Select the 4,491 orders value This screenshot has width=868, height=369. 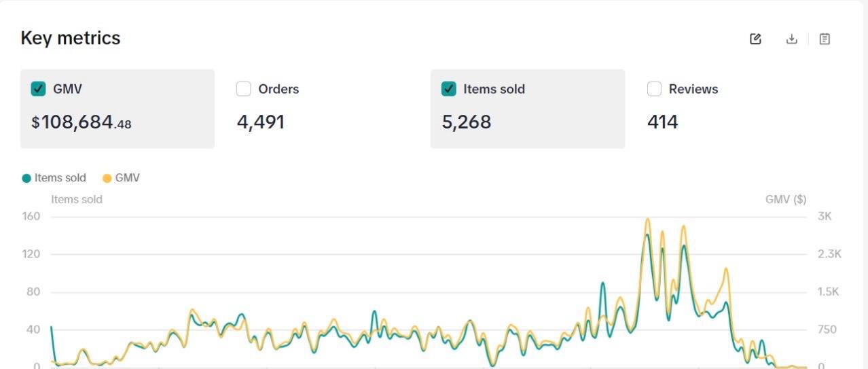[261, 122]
